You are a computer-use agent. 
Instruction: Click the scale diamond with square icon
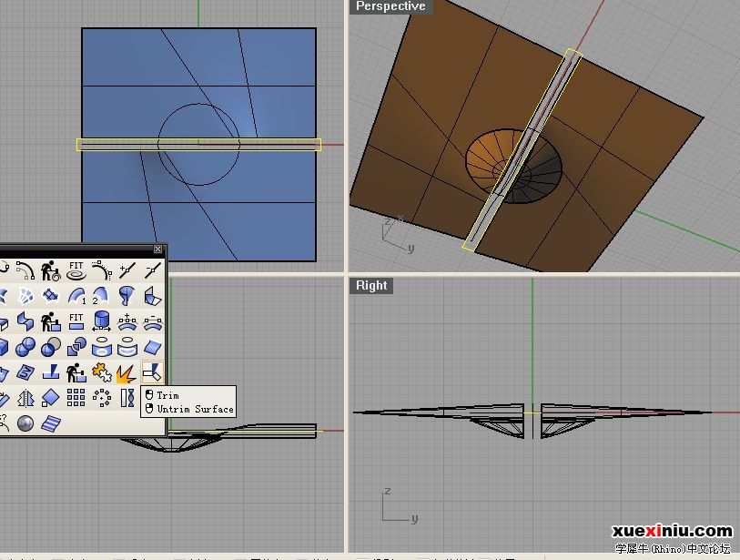50,398
